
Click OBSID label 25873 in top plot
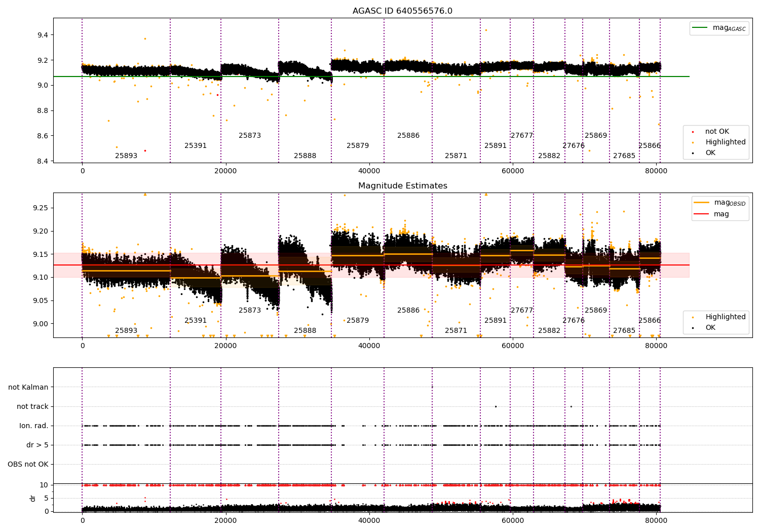click(x=250, y=136)
